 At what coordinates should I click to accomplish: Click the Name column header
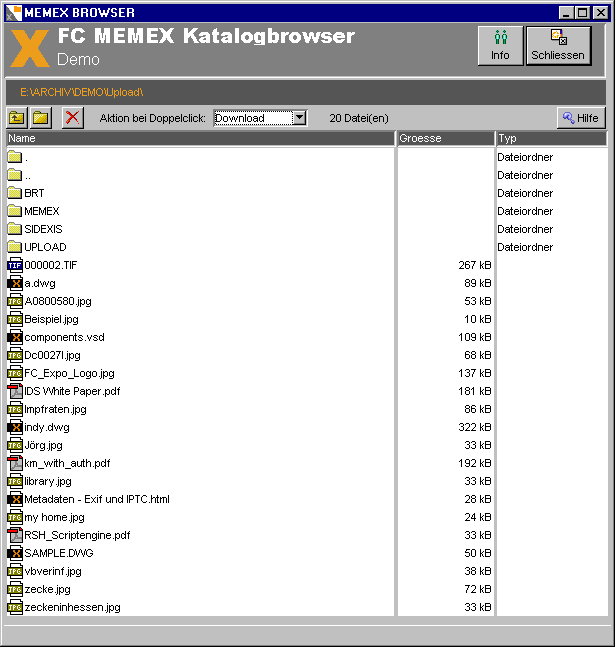200,138
